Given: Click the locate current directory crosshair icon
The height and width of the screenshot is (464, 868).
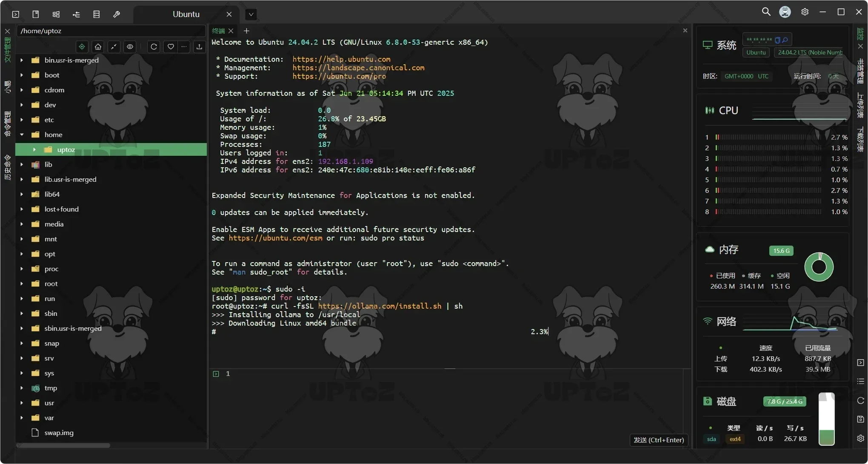Looking at the screenshot, I should tap(82, 46).
